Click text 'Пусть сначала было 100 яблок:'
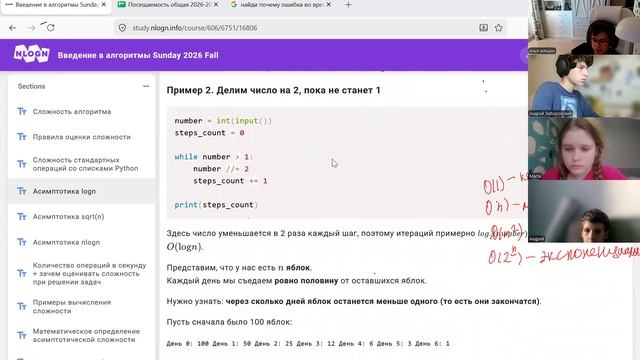The image size is (640, 360). [x=229, y=322]
